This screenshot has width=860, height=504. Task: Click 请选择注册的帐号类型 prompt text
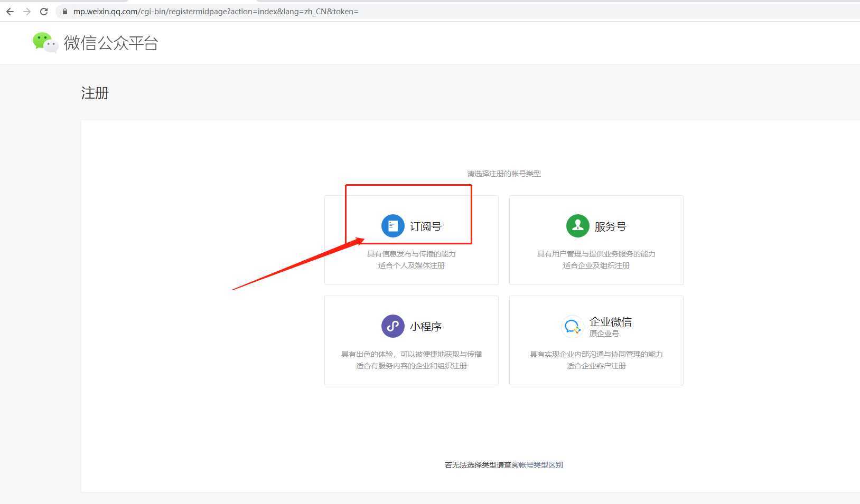coord(504,174)
